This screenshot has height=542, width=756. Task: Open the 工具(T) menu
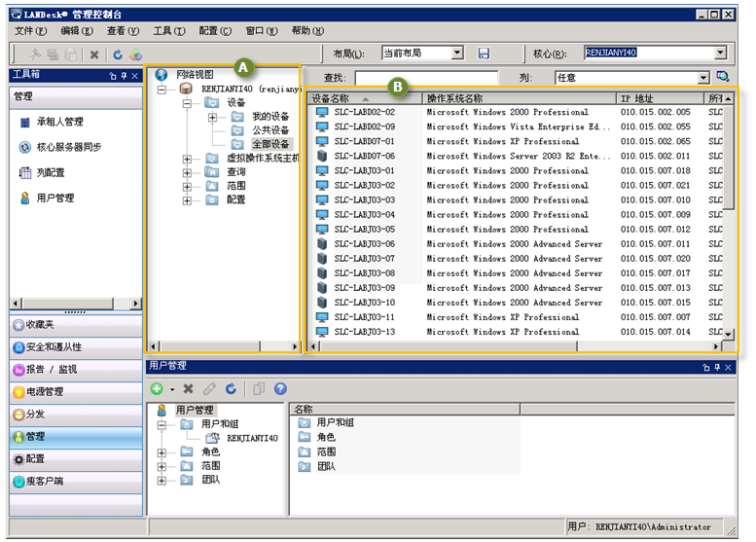click(168, 31)
